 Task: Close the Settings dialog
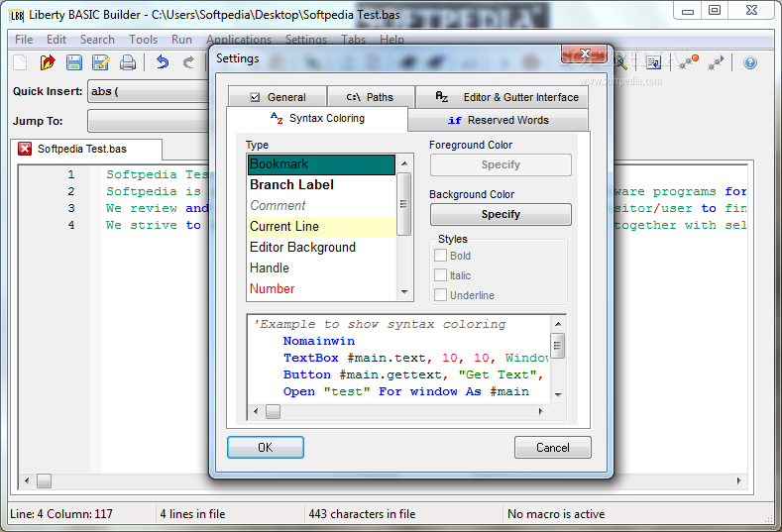pos(585,53)
